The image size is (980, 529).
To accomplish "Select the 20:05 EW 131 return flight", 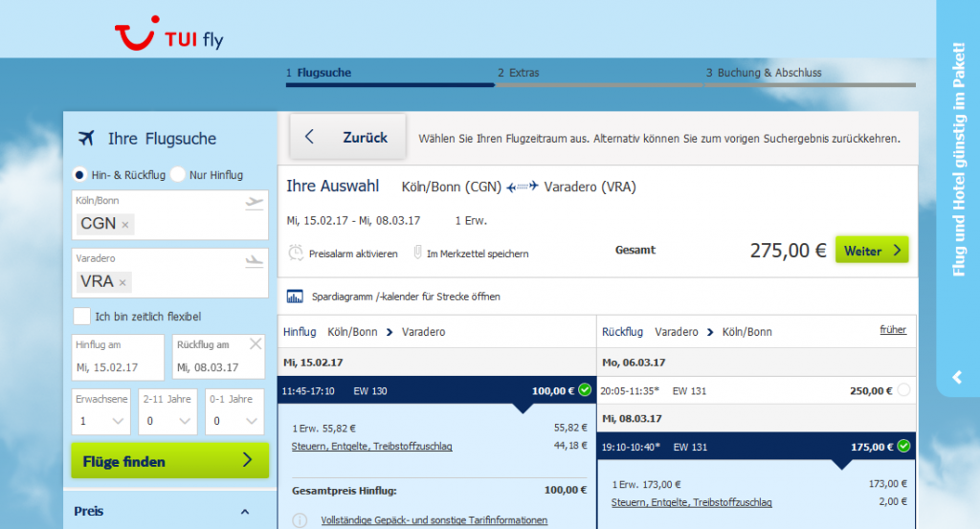I will click(903, 390).
